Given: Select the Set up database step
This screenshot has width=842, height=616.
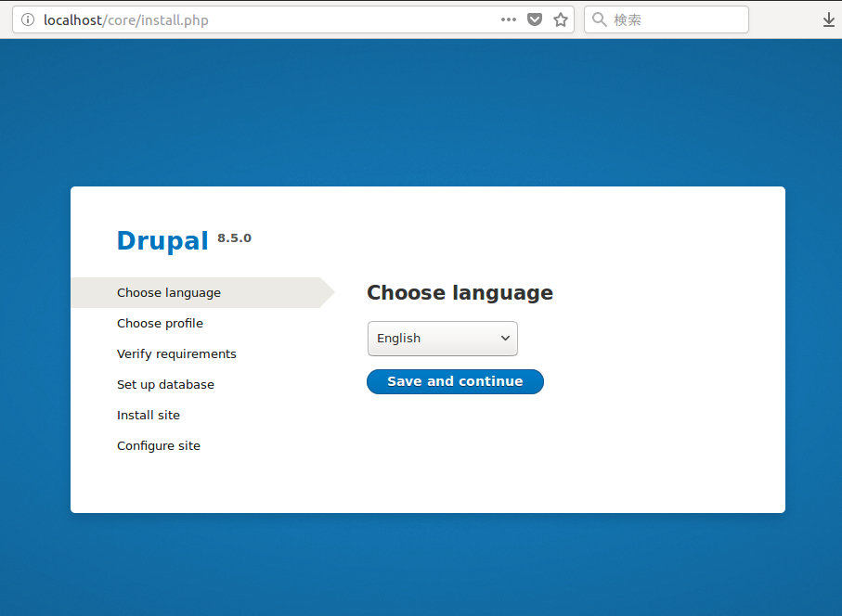Looking at the screenshot, I should click(165, 384).
